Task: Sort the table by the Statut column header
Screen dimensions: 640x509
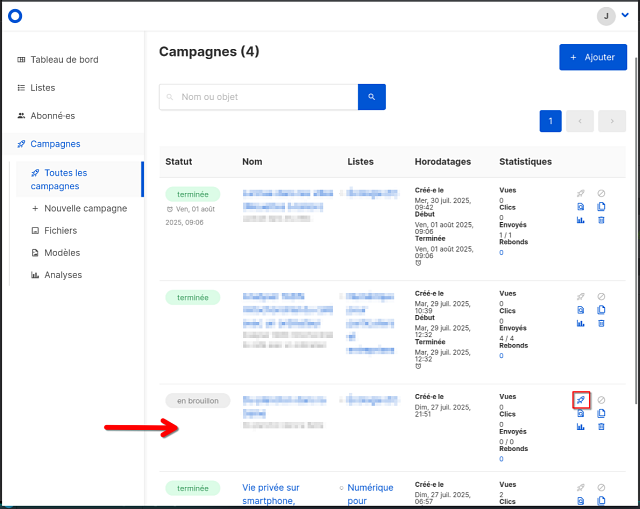Action: tap(179, 161)
